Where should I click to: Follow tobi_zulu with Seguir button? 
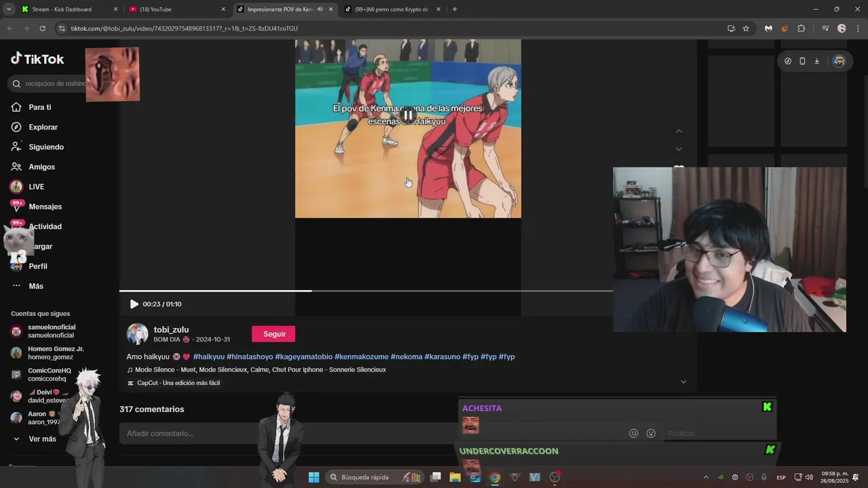[x=273, y=334]
